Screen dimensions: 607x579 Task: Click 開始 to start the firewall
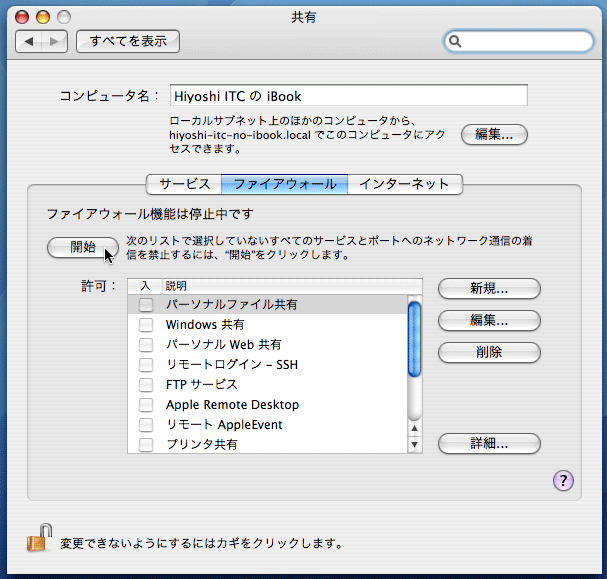(82, 247)
